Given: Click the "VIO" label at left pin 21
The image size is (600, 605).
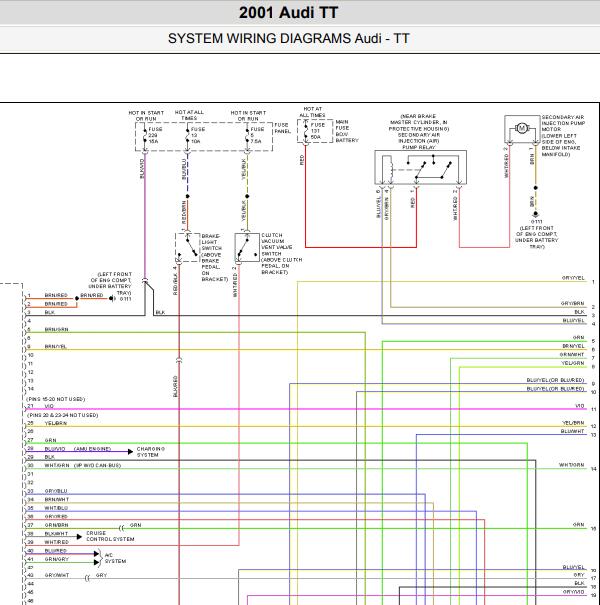Looking at the screenshot, I should [49, 406].
